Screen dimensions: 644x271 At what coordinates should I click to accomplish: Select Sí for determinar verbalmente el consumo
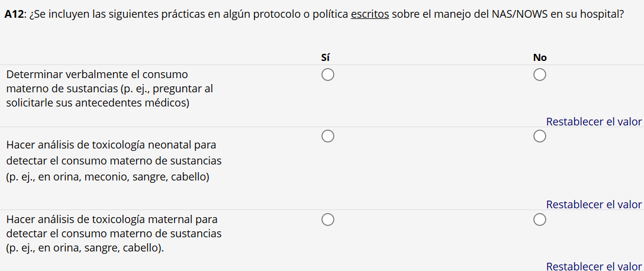point(328,75)
